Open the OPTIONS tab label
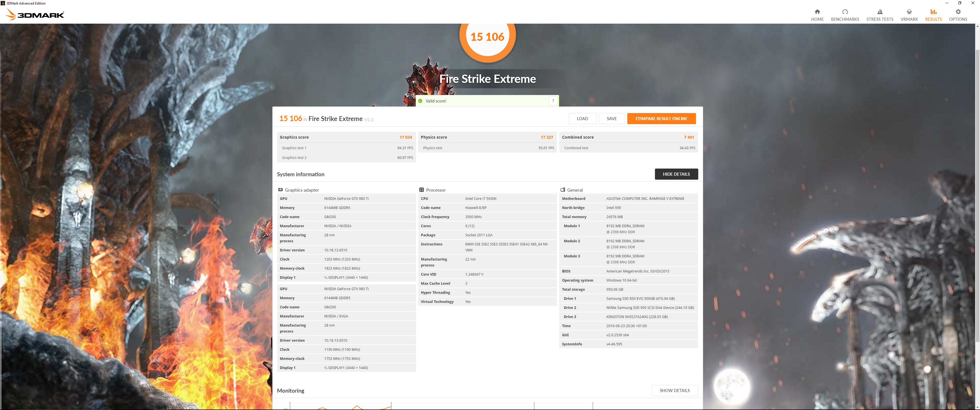Image resolution: width=980 pixels, height=410 pixels. [958, 19]
